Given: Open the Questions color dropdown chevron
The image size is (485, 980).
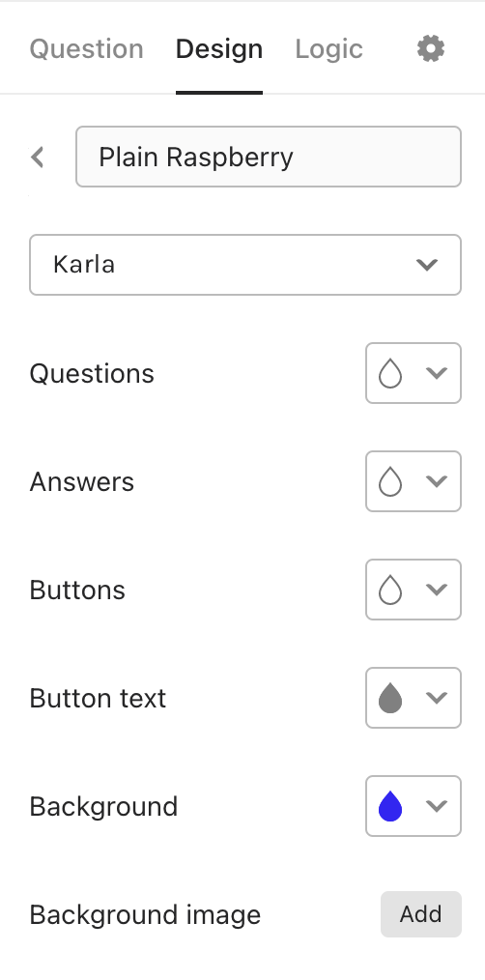Looking at the screenshot, I should pyautogui.click(x=437, y=373).
